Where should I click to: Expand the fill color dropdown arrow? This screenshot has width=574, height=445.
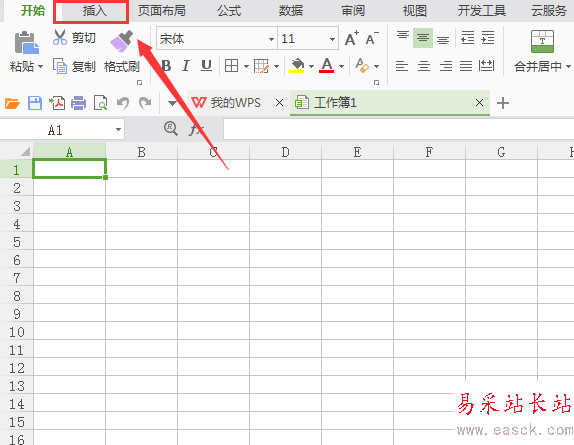(312, 67)
